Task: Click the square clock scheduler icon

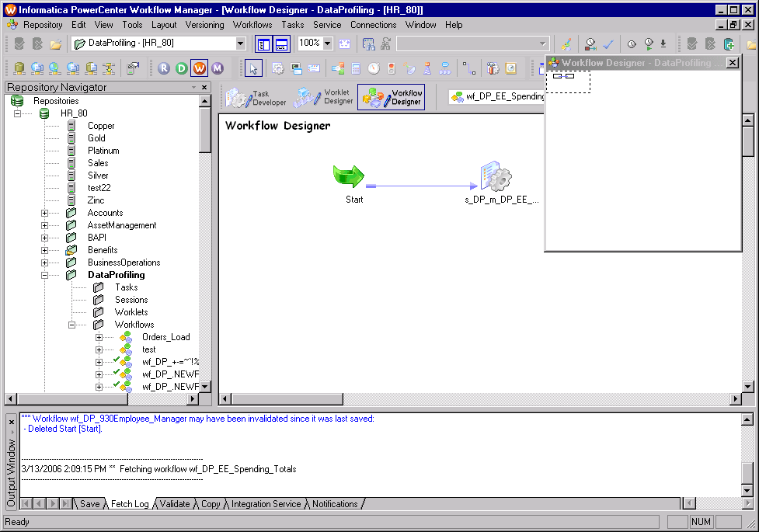Action: pyautogui.click(x=510, y=69)
